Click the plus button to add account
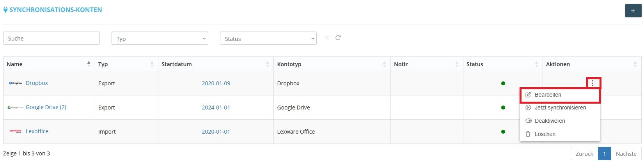This screenshot has height=164, width=644. click(x=633, y=11)
